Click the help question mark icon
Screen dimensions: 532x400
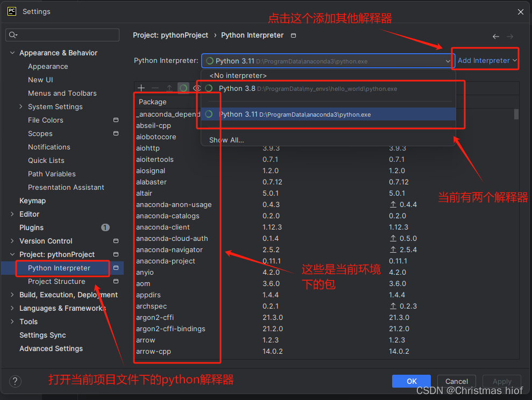15,381
